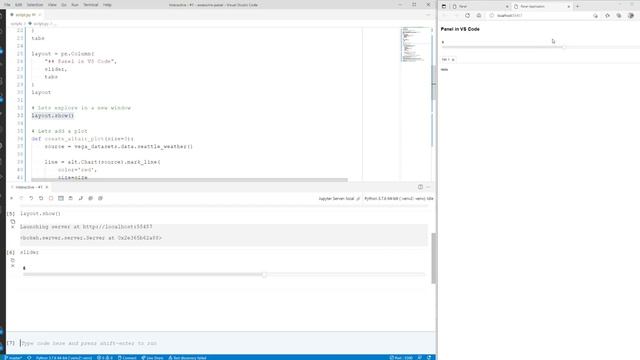Click the branch name in status bar

[13, 358]
